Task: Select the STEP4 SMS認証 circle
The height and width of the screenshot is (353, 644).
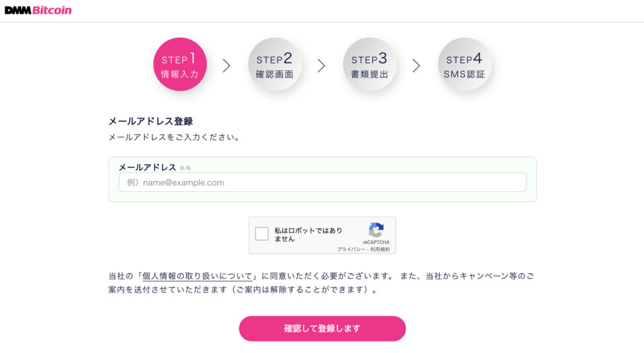Action: tap(465, 64)
